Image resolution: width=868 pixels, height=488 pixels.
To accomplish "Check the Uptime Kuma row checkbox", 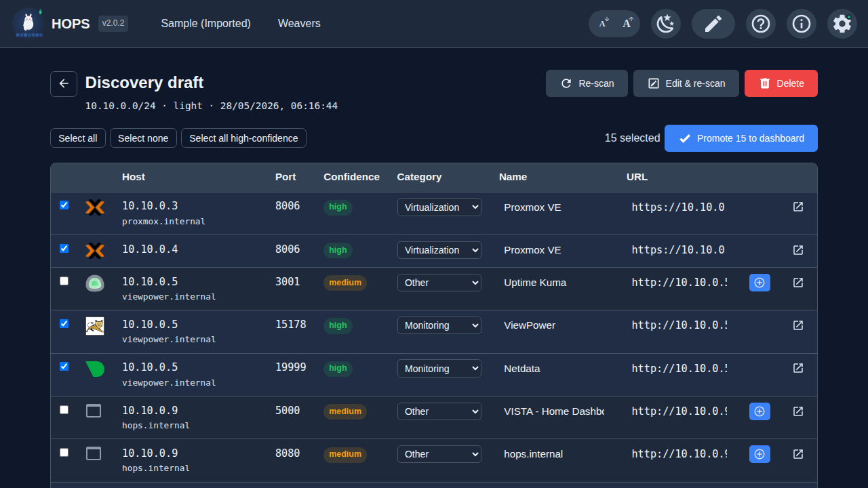I will click(64, 281).
